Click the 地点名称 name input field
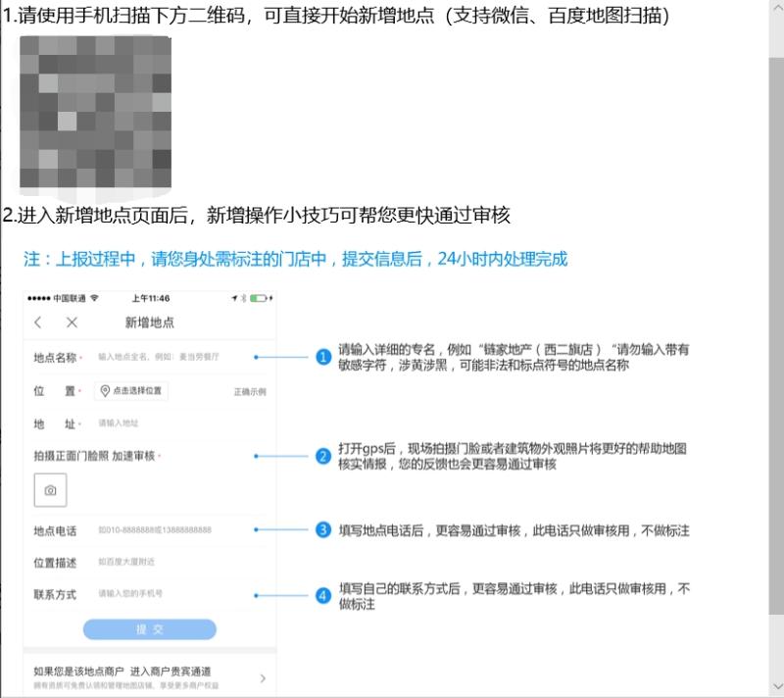784x698 pixels. (157, 356)
